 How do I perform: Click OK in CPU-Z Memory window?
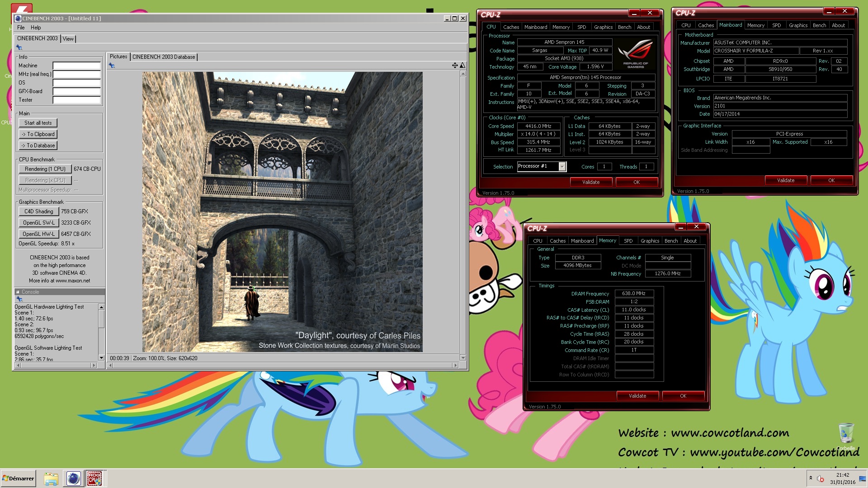click(x=683, y=396)
